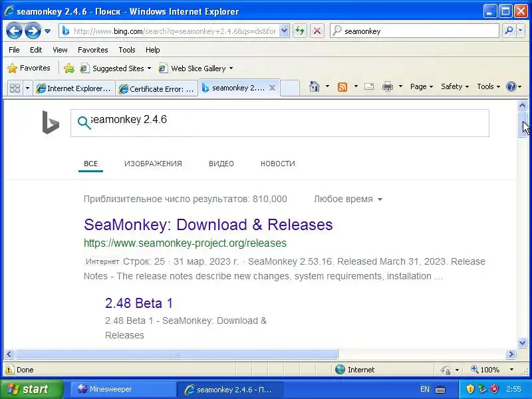Switch to the Certificate Error tab
Screen dimensions: 532x399
coord(156,88)
